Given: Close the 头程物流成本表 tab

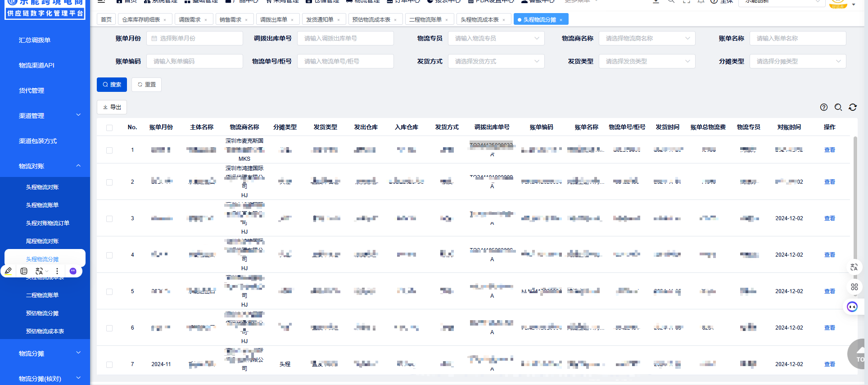Looking at the screenshot, I should (x=504, y=20).
